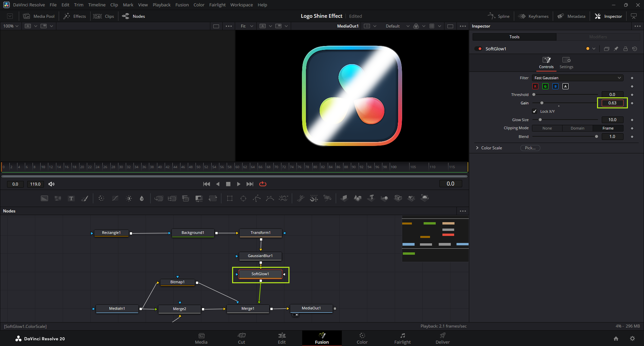Image resolution: width=644 pixels, height=346 pixels.
Task: Expand the Color Scale section
Action: [x=477, y=148]
